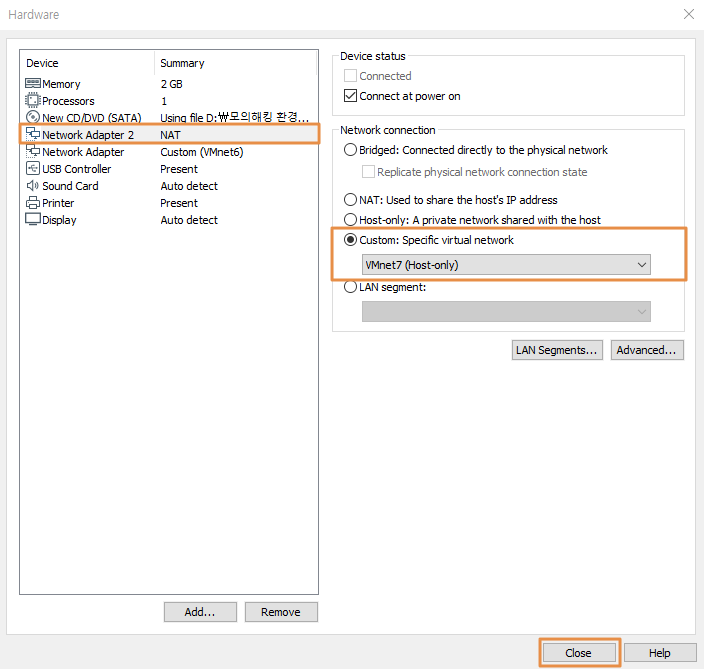
Task: Click the Using file D: summary text
Action: [x=235, y=118]
